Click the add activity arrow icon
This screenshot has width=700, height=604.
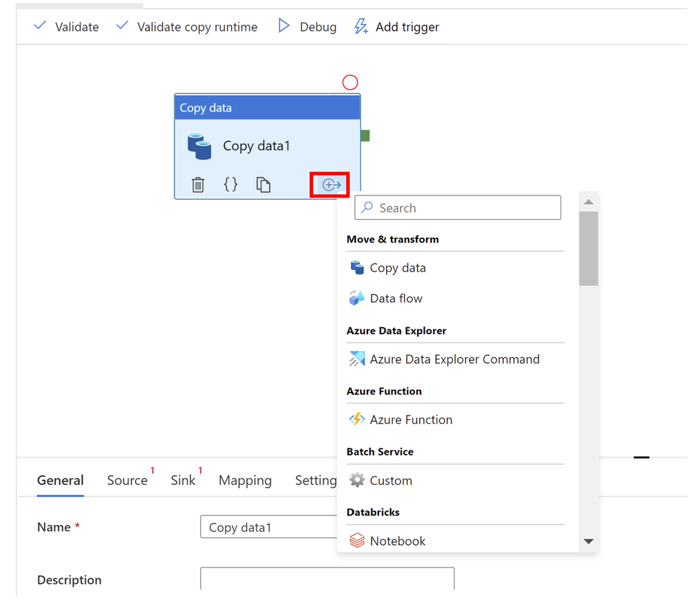331,184
